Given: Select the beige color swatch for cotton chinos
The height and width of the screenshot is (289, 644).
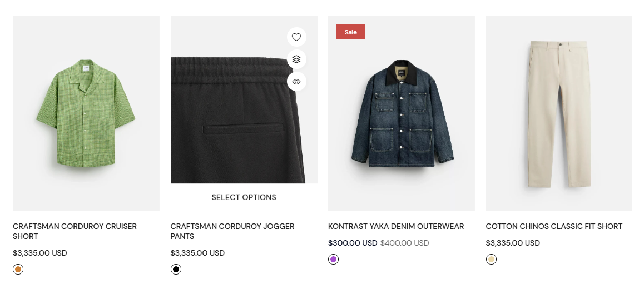Looking at the screenshot, I should pos(491,260).
